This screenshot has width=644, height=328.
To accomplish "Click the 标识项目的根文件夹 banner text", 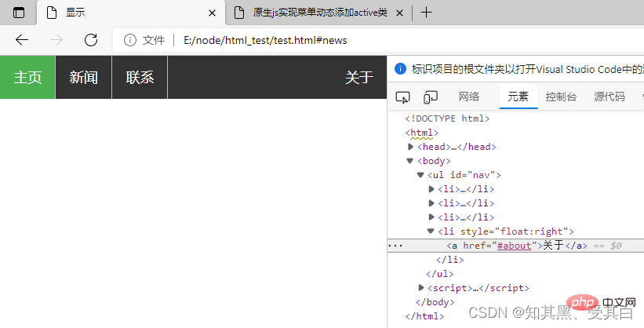I will click(527, 69).
